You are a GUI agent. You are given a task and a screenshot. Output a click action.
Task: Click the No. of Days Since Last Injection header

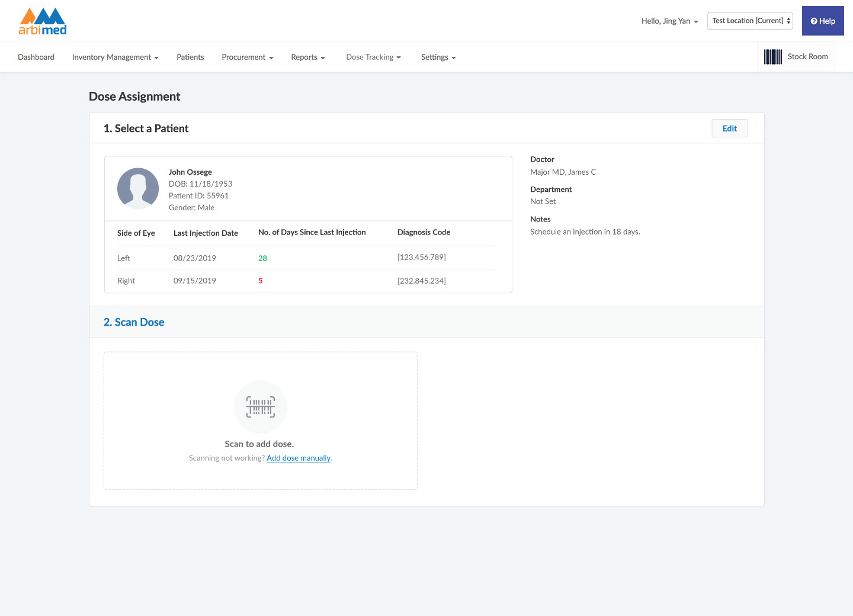tap(312, 232)
